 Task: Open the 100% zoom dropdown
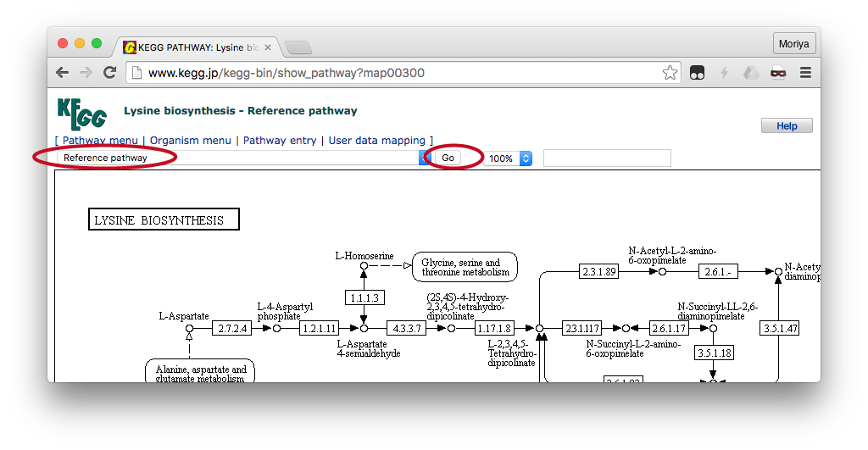(x=507, y=158)
